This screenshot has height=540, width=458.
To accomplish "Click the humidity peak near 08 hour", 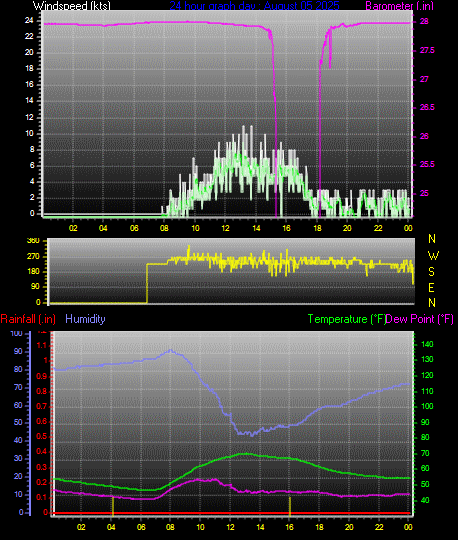I will point(171,350).
